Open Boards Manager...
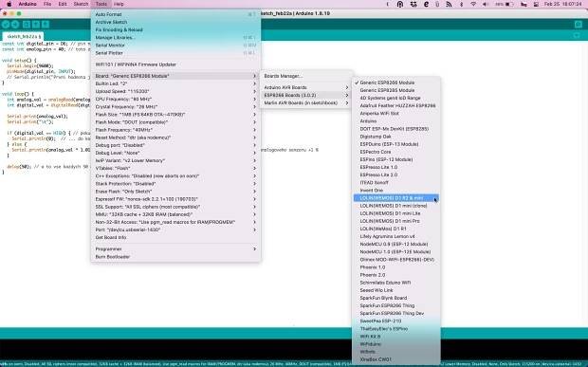588x367 pixels. coord(305,76)
